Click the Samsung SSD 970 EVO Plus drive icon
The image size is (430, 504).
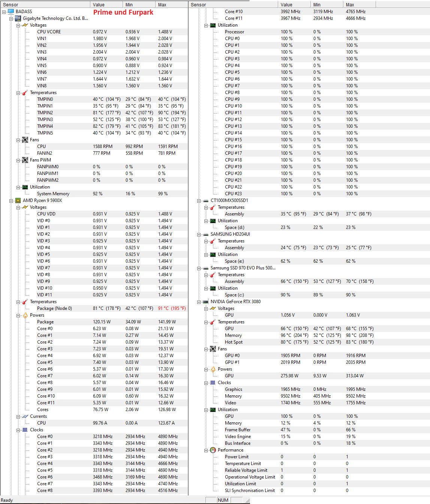click(x=206, y=268)
